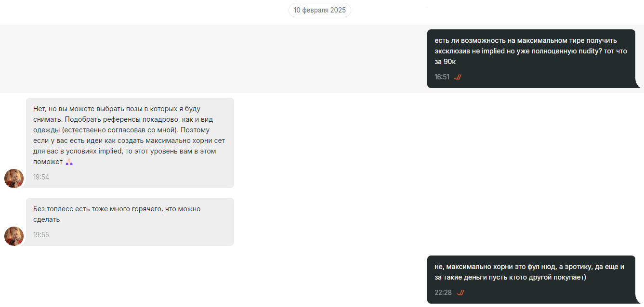Click the word "сделать" in the 19:55 message
The height and width of the screenshot is (307, 644).
[x=47, y=219]
